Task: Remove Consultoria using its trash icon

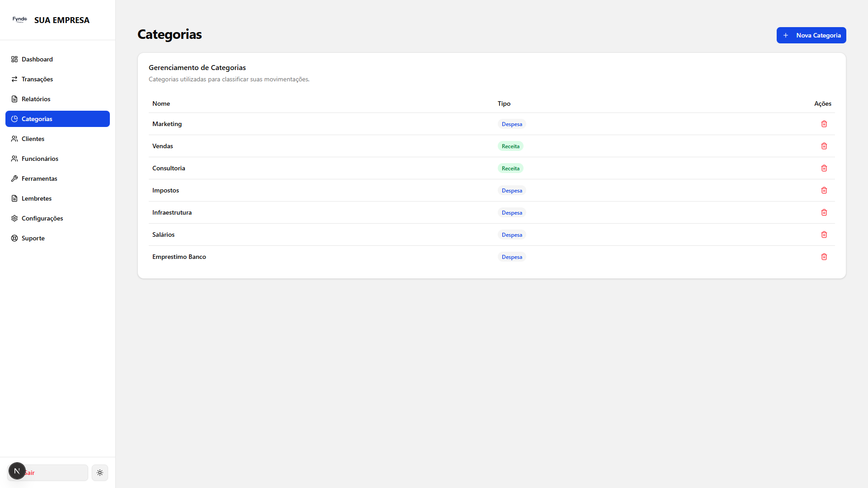Action: coord(824,168)
